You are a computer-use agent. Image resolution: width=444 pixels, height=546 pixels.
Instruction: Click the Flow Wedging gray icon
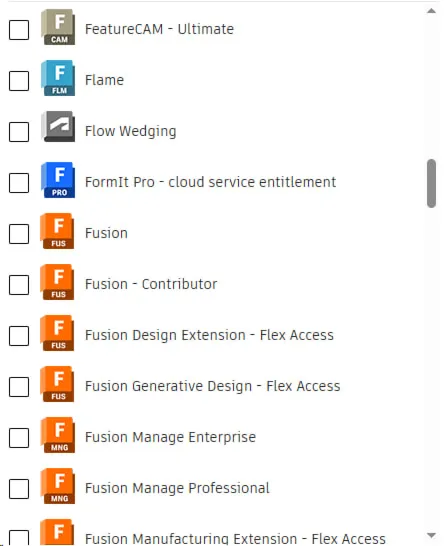58,127
